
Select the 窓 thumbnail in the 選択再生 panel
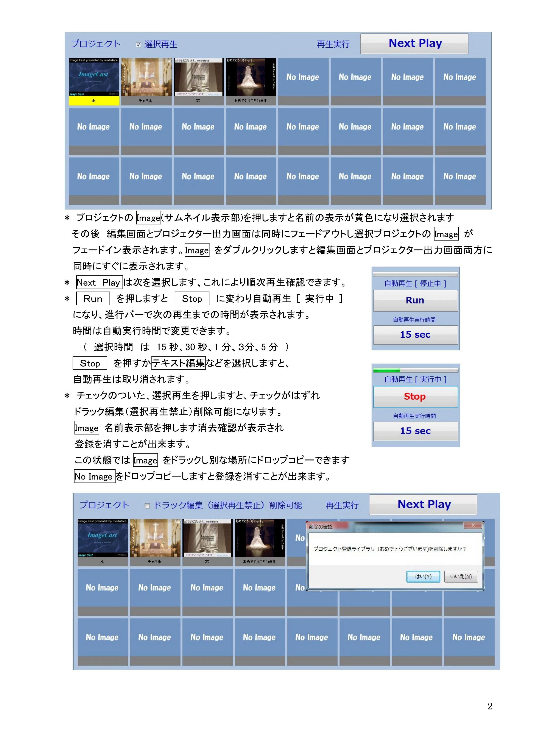point(198,77)
